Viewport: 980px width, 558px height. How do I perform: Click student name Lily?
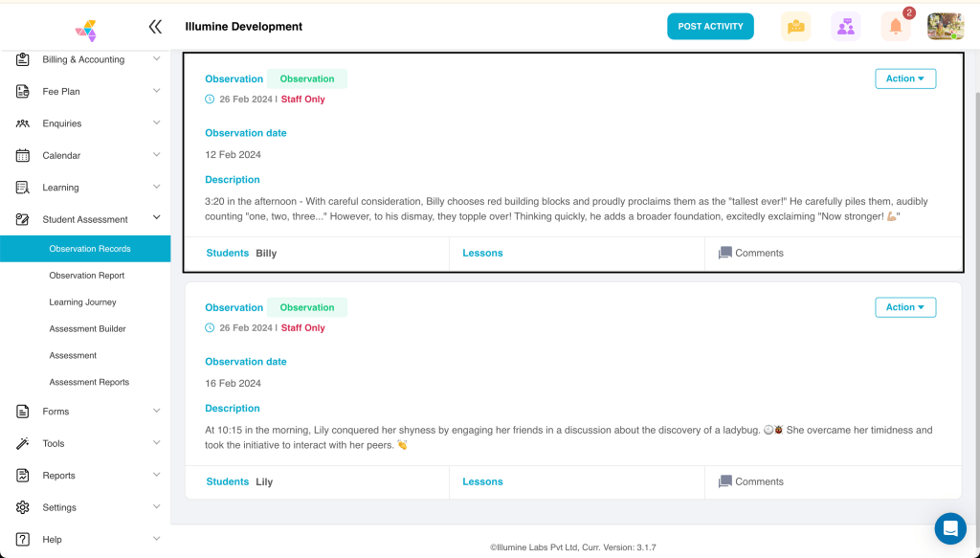264,482
